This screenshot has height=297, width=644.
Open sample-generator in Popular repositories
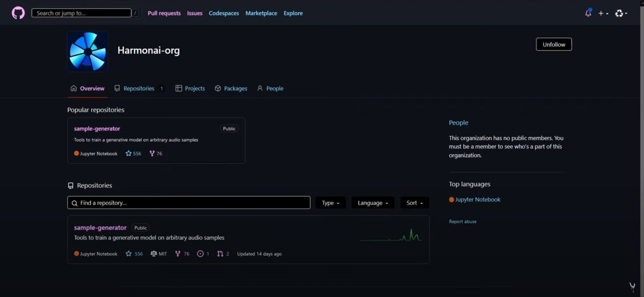(97, 129)
